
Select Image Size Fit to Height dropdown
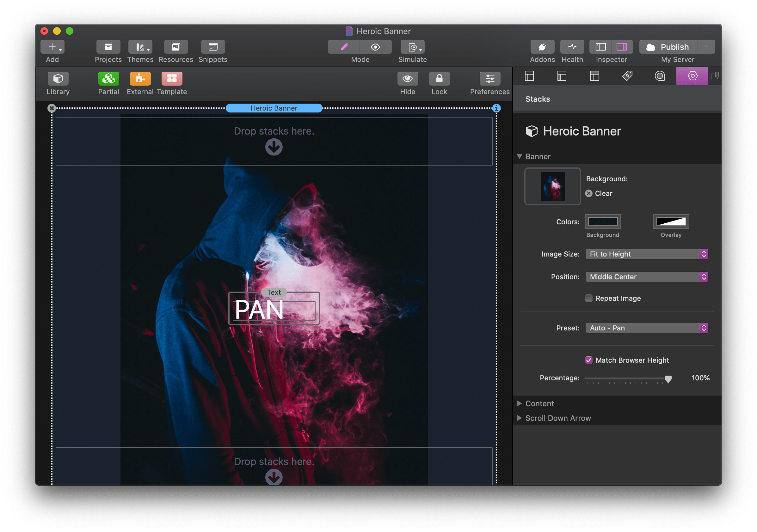[645, 254]
